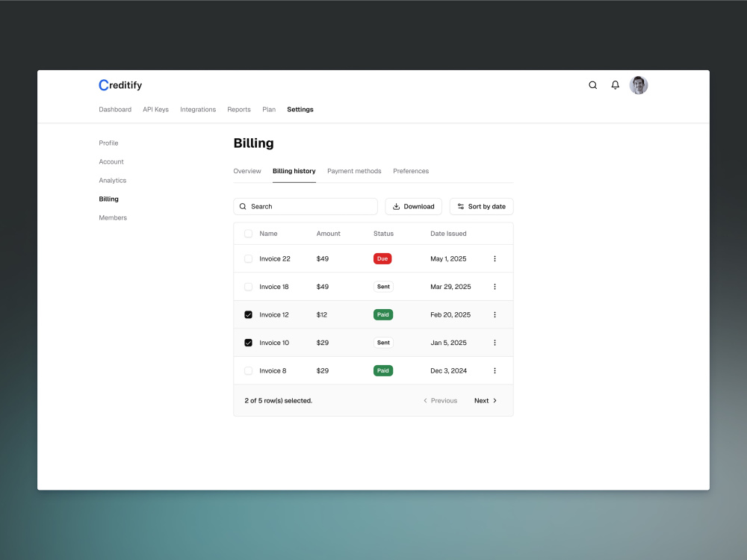Screen dimensions: 747x560
Task: Open Billing in the sidebar
Action: pos(108,199)
